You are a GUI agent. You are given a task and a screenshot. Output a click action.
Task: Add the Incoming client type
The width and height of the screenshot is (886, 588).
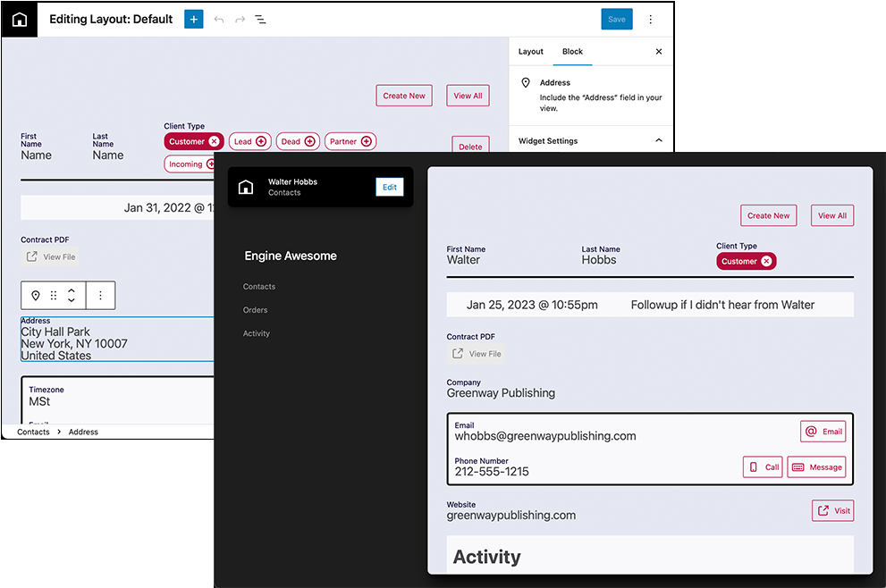(x=190, y=164)
